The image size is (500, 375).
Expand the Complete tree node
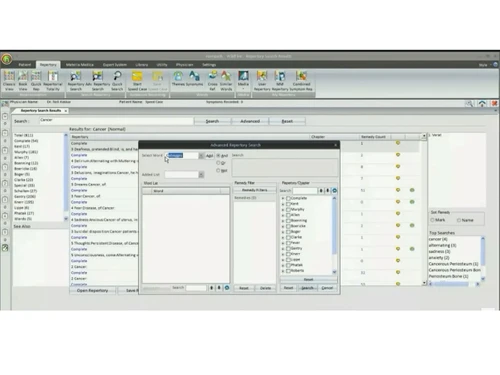pos(283,198)
